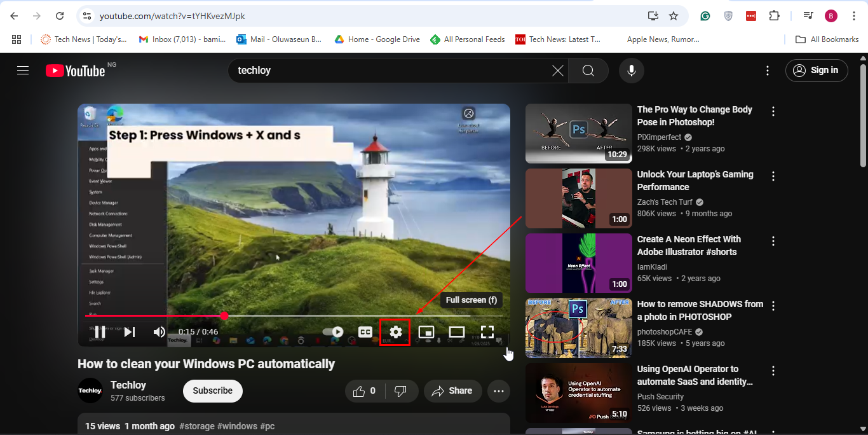
Task: Open options for remove SHADOWS video
Action: pyautogui.click(x=773, y=306)
